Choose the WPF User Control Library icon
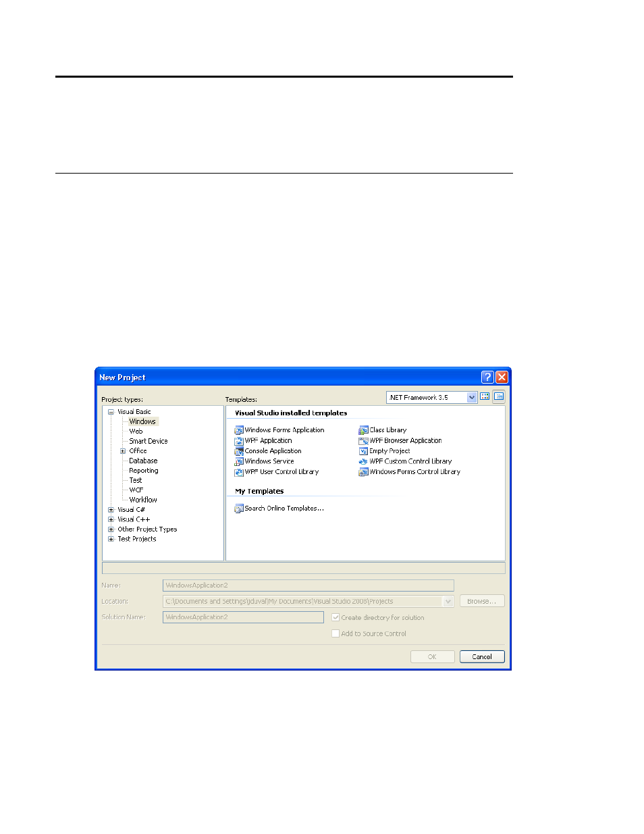This screenshot has width=644, height=834. (x=239, y=472)
